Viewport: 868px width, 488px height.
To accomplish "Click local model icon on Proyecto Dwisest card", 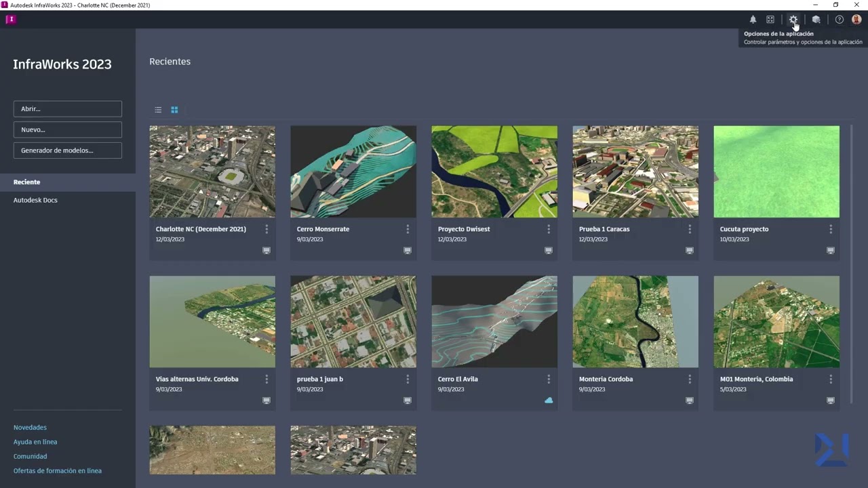I will coord(549,251).
